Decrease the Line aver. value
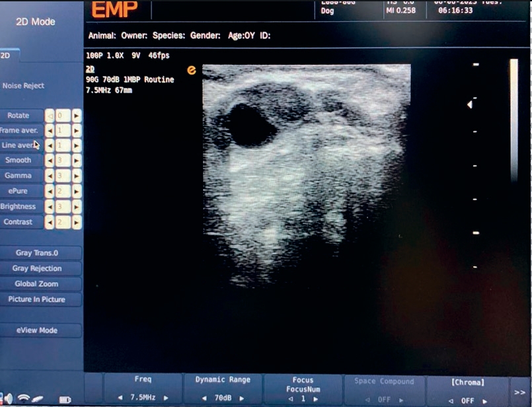 pos(50,145)
